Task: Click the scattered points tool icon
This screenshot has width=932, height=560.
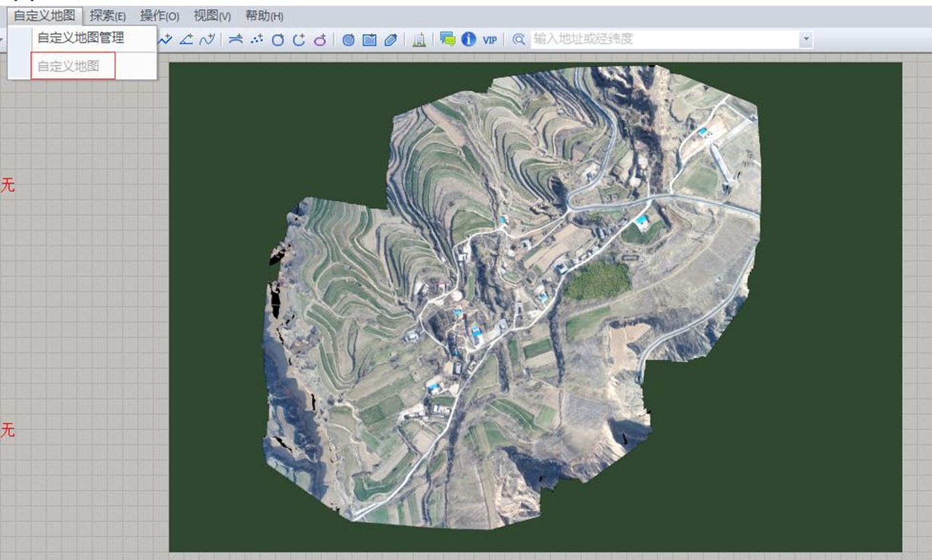Action: tap(256, 39)
